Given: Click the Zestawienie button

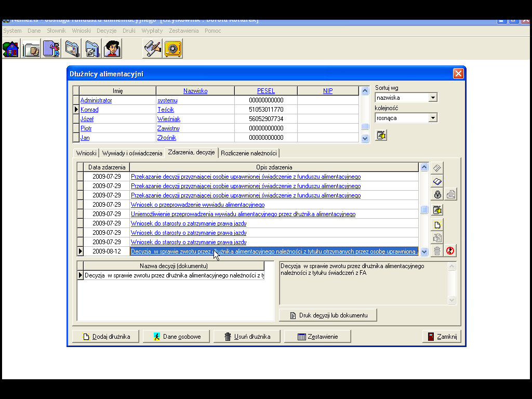Looking at the screenshot, I should (x=317, y=337).
